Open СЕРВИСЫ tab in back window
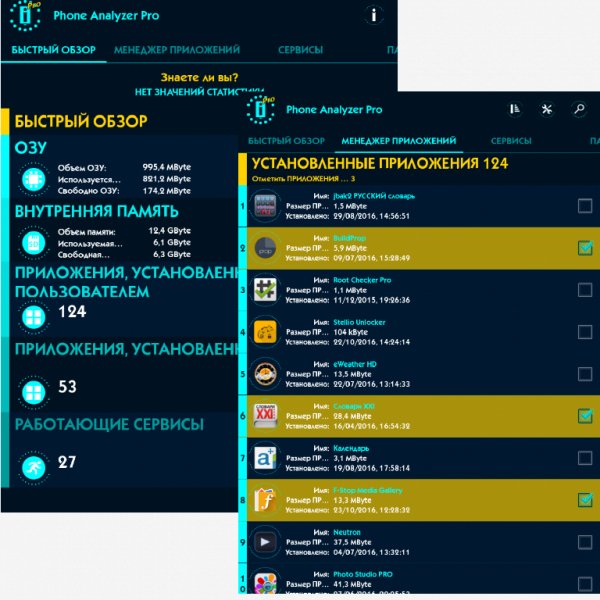 pyautogui.click(x=300, y=50)
